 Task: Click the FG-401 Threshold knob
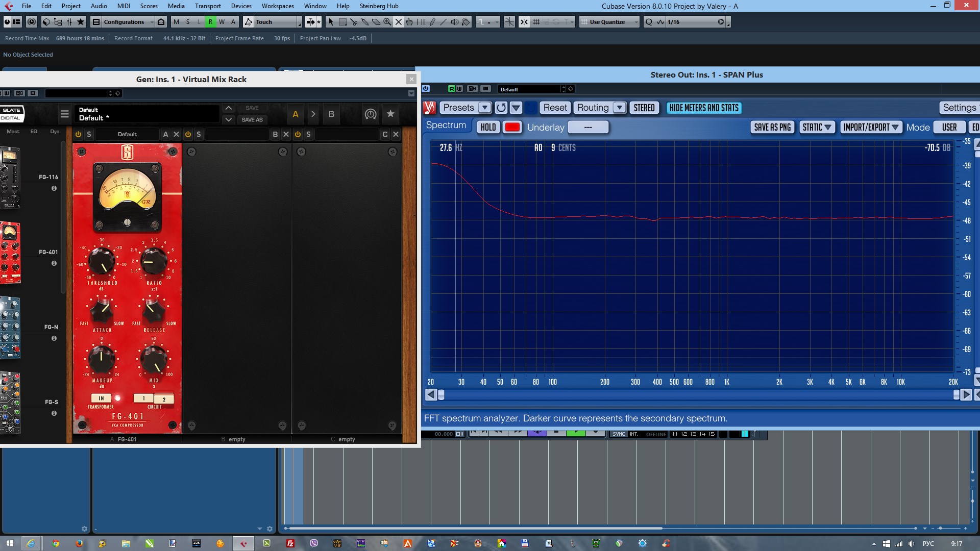coord(102,260)
